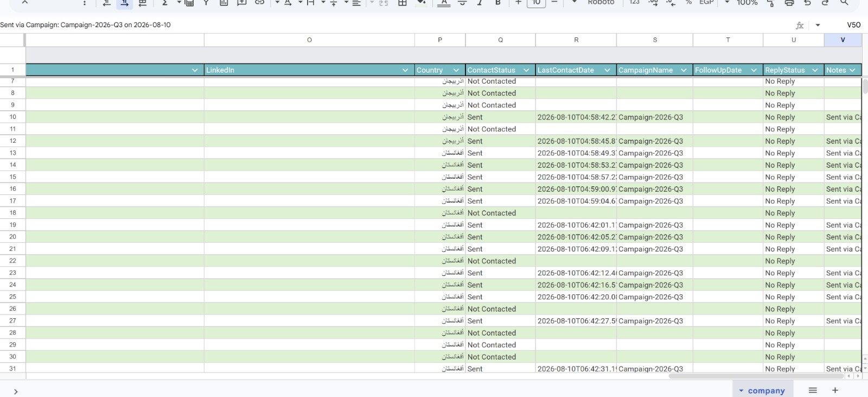Image resolution: width=868 pixels, height=397 pixels.
Task: Open the LinkedIn column filter
Action: 405,70
